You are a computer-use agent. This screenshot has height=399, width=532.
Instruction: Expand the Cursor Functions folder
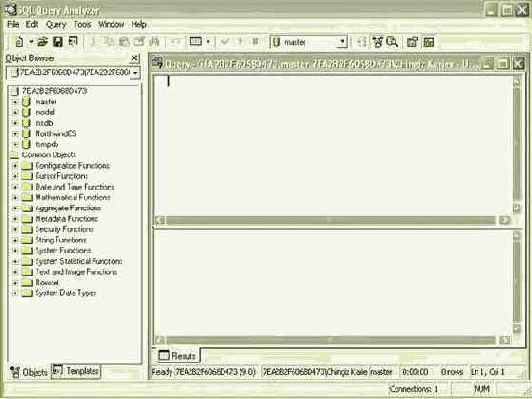(x=15, y=176)
